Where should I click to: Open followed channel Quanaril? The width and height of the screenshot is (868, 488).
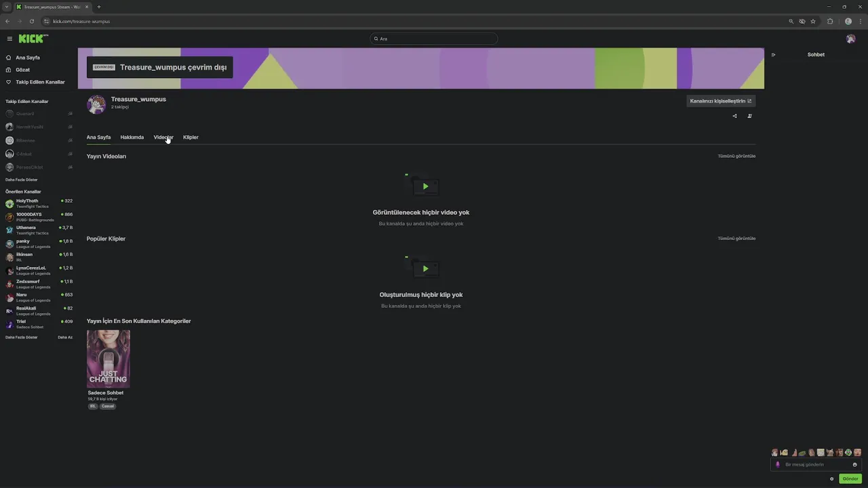click(x=39, y=114)
